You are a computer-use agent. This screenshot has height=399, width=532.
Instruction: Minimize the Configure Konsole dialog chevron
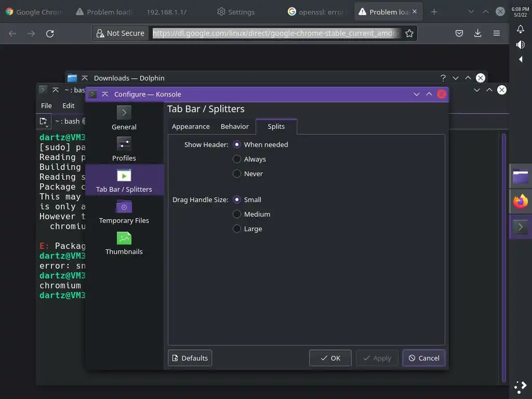pos(417,94)
